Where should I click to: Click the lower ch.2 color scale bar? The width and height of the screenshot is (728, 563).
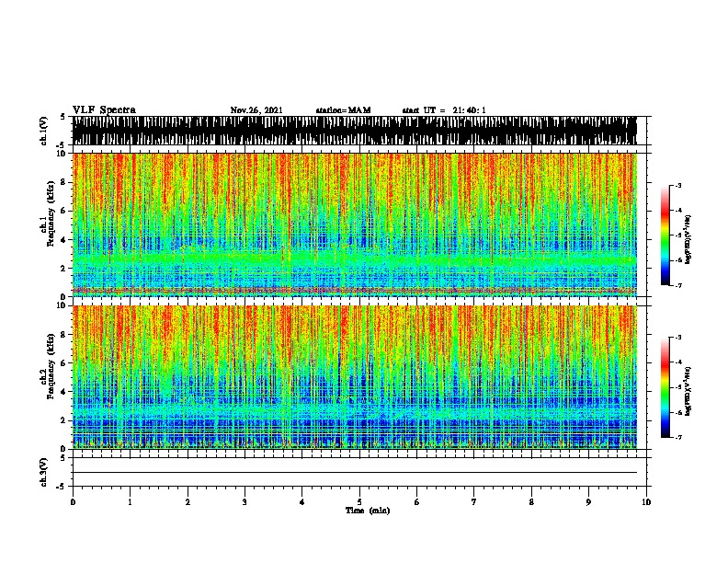pyautogui.click(x=665, y=387)
